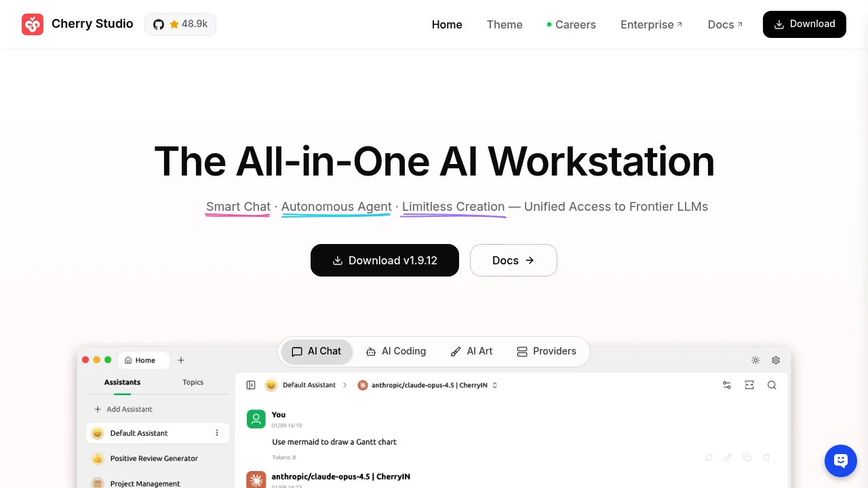Click the edit pencil on user message
Viewport: 868px width, 488px height.
pos(728,457)
